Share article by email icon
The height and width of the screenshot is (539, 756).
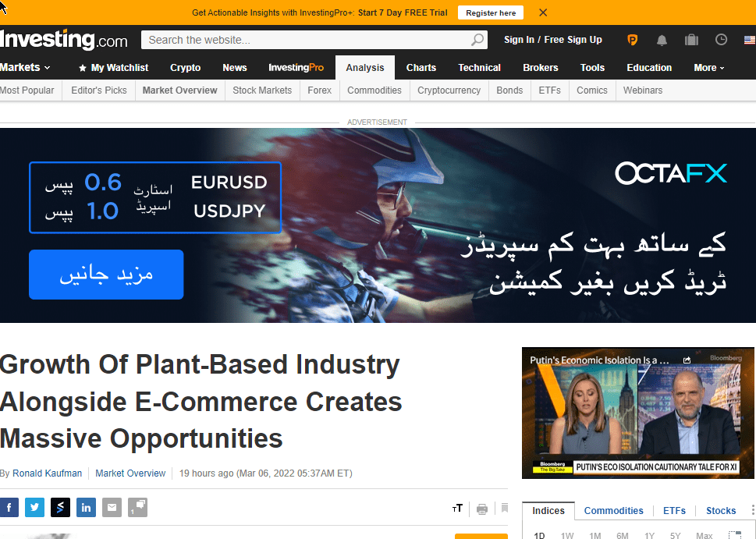tap(112, 508)
